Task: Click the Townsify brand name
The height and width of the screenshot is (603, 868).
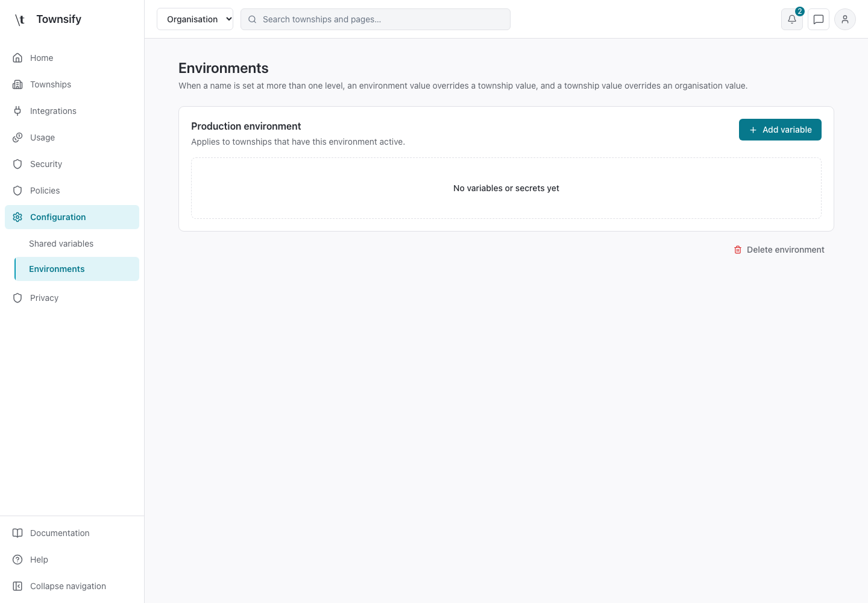Action: pos(58,19)
